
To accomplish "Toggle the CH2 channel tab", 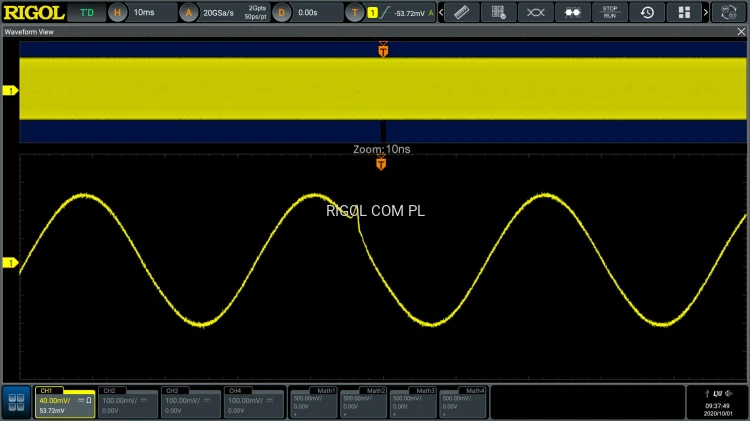I will 110,391.
